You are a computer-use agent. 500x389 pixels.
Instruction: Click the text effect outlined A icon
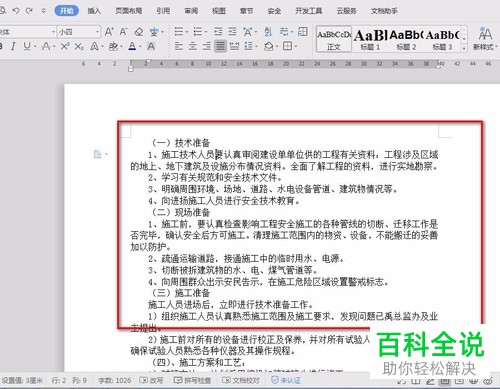94,46
